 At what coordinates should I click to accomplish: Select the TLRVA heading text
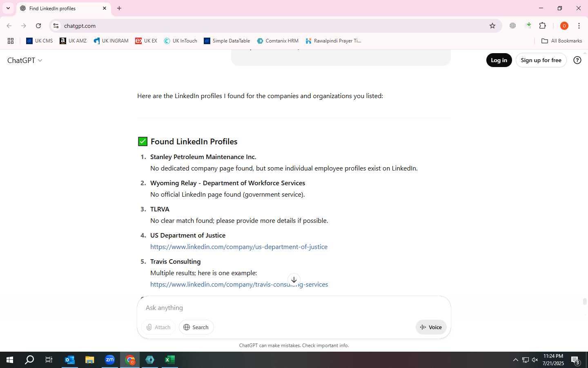(160, 209)
